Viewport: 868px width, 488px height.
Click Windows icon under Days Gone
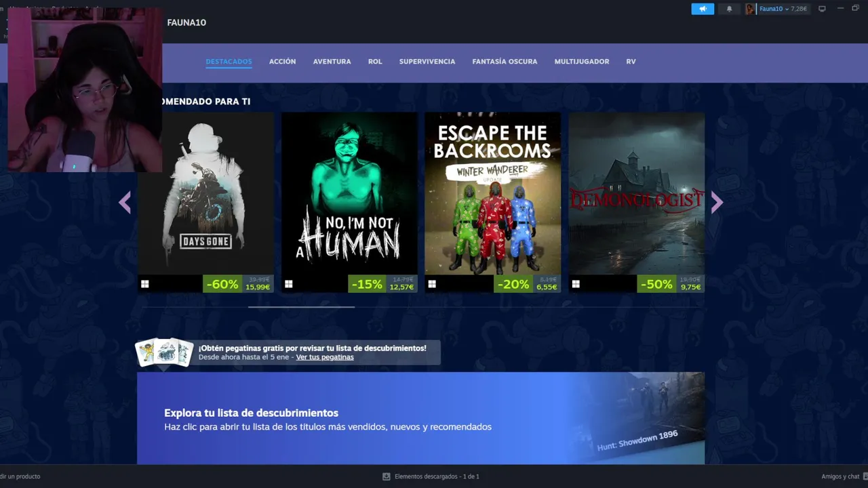(x=144, y=284)
